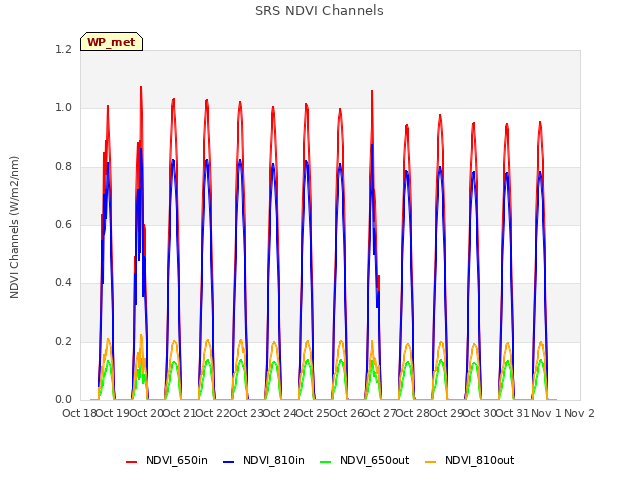Click the 0.6 y-axis tick label
The width and height of the screenshot is (640, 480).
coord(63,224)
